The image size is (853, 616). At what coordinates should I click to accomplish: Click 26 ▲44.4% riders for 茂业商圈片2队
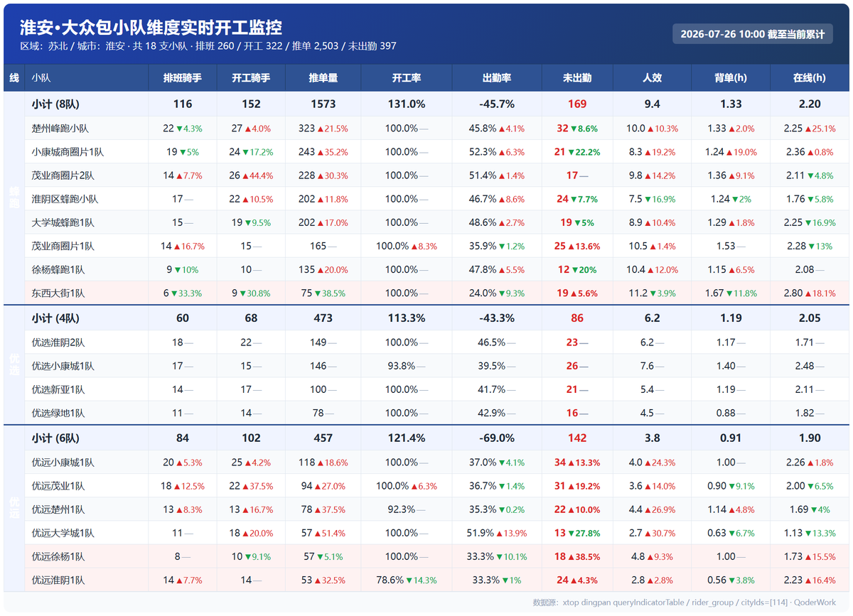pos(251,175)
